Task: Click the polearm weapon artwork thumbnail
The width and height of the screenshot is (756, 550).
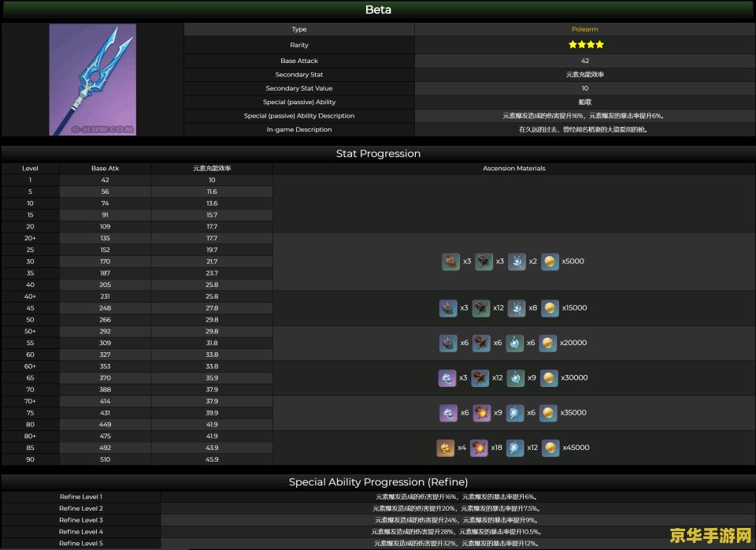Action: click(x=92, y=79)
